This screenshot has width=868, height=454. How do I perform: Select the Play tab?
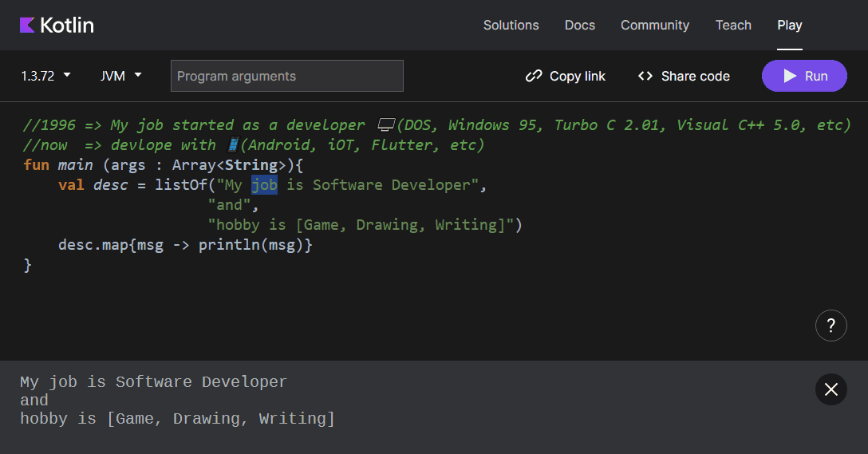[x=789, y=25]
